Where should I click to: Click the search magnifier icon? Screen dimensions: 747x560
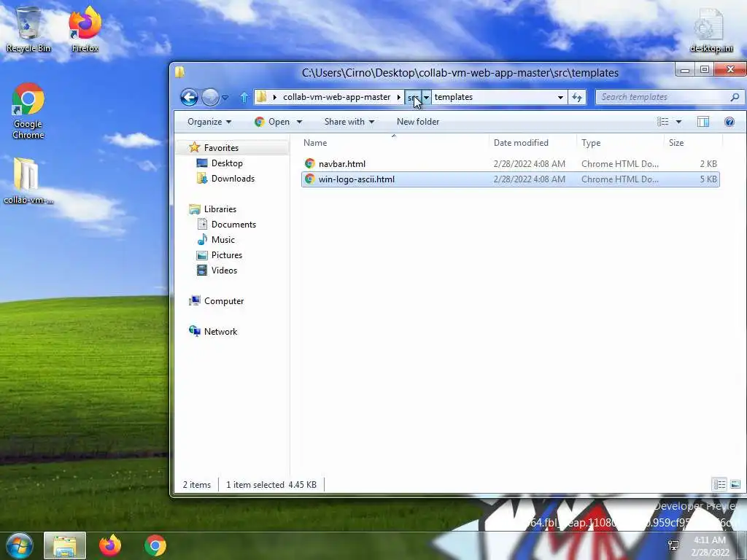(735, 97)
